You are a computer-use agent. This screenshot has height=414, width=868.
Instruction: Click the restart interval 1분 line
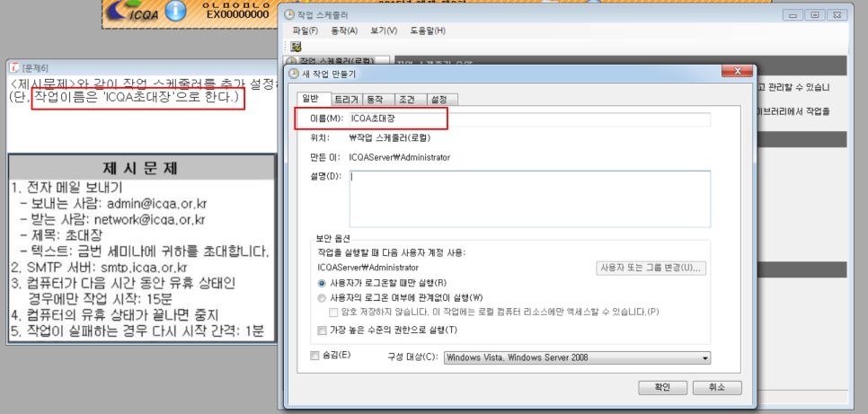point(137,331)
